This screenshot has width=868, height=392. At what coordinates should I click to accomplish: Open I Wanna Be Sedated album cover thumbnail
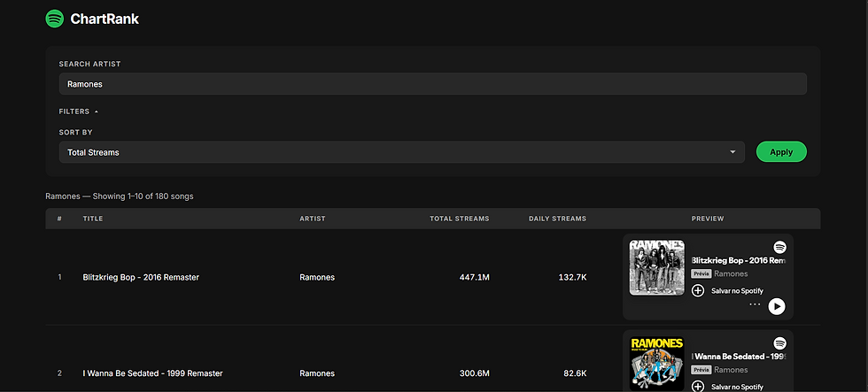(x=656, y=364)
